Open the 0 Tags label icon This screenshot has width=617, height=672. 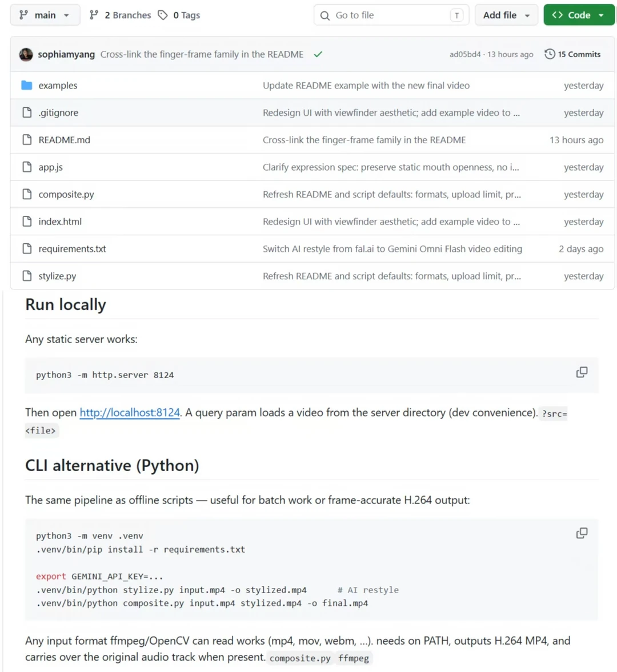tap(162, 15)
